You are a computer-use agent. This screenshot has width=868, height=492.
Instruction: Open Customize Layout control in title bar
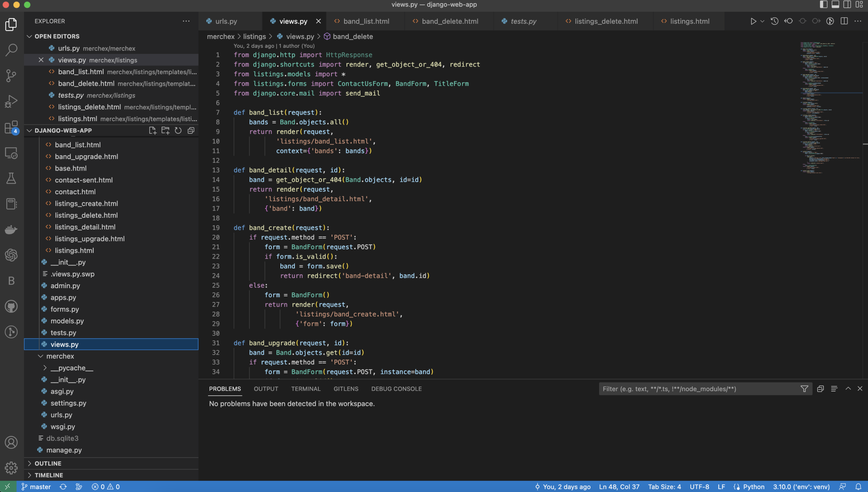pos(859,4)
